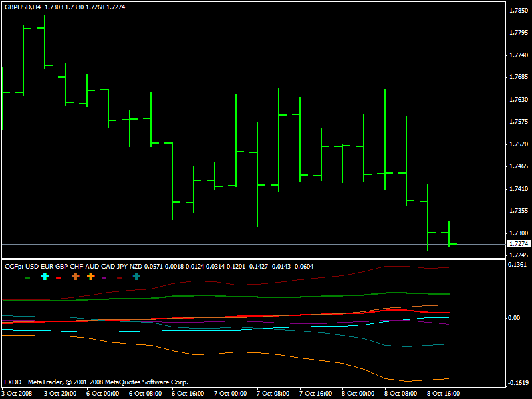Click the orange AUD plus marker
The height and width of the screenshot is (399, 532).
pyautogui.click(x=90, y=277)
